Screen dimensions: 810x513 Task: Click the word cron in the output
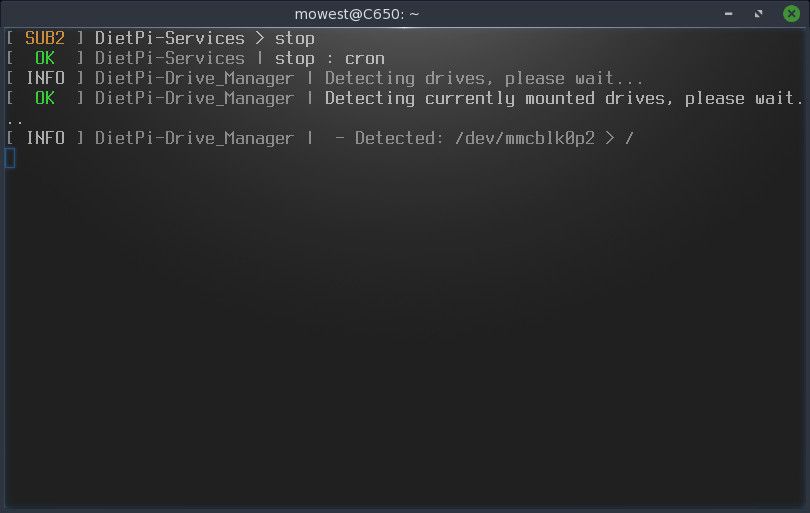[365, 59]
